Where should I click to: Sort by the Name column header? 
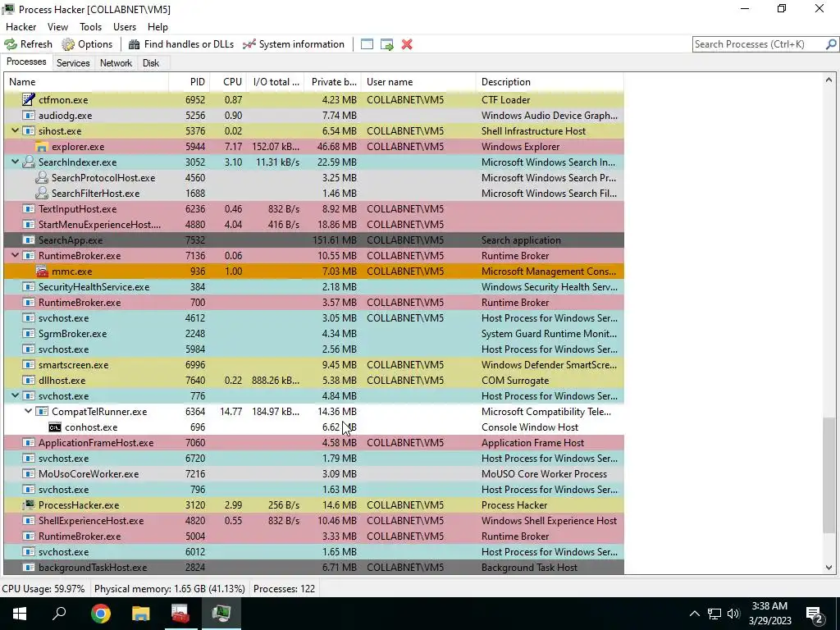tap(85, 82)
